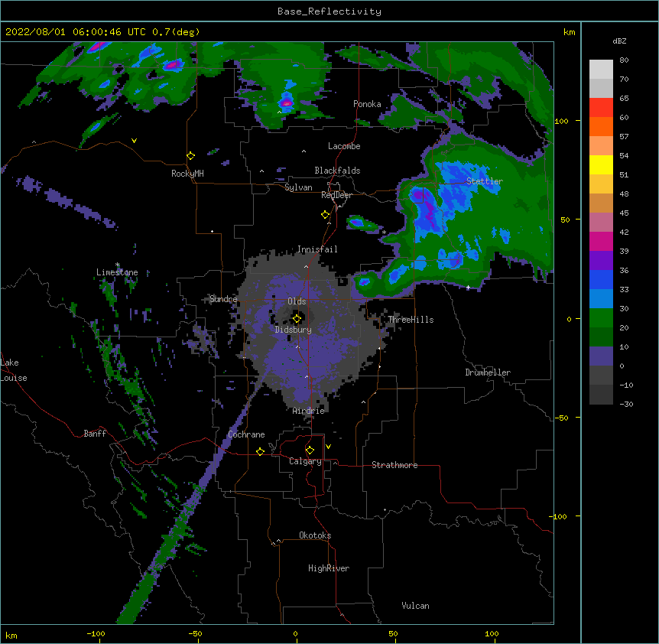659x644 pixels.
Task: Click the Sylvan label on the map
Action: pos(298,187)
